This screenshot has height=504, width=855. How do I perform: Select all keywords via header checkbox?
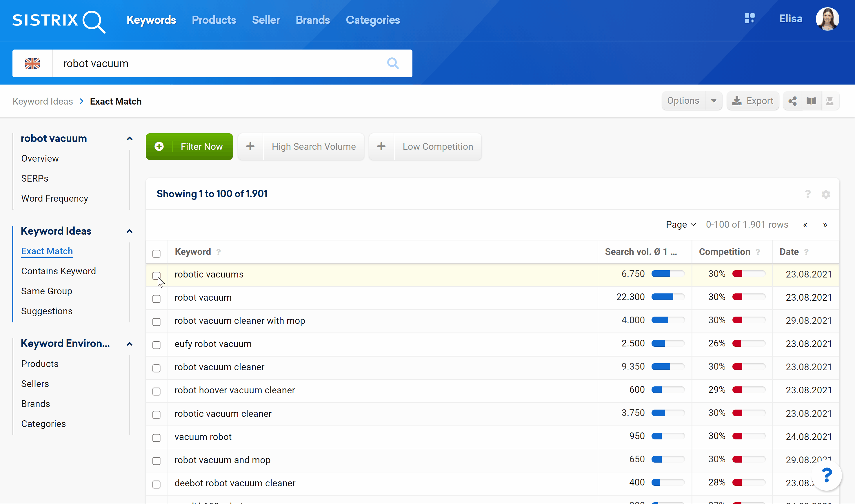pos(157,253)
